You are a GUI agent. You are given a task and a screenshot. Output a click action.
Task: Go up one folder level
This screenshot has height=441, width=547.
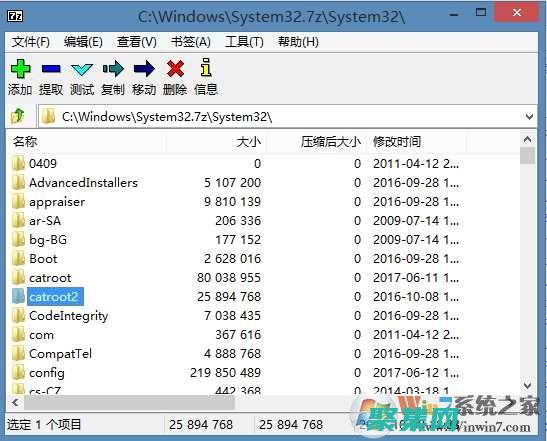tap(17, 116)
